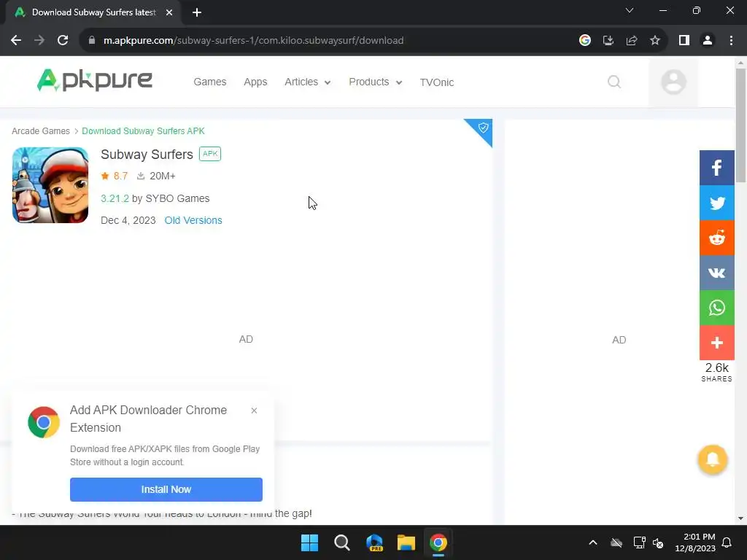Open the site search magnifier icon
Viewport: 747px width, 560px height.
614,82
